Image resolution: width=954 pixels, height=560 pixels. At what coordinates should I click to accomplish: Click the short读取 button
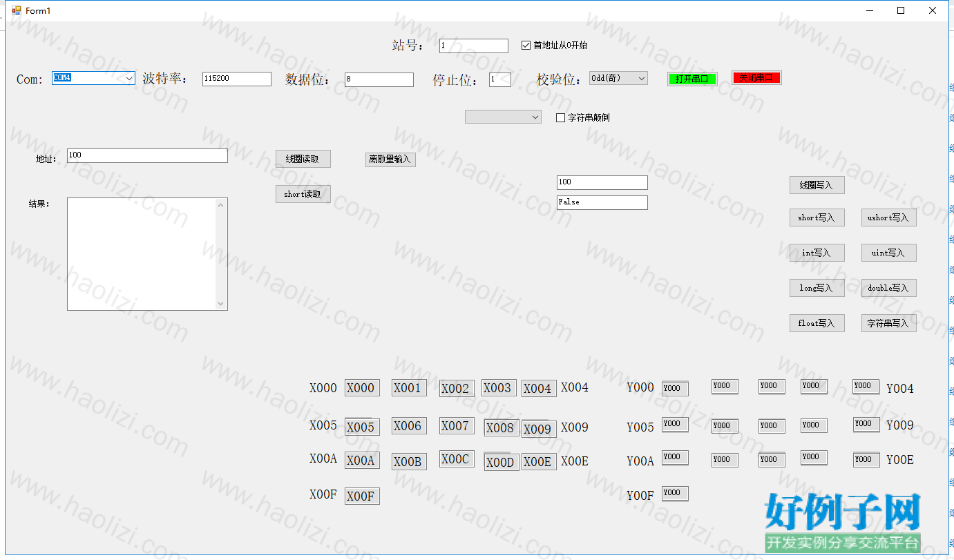(x=303, y=194)
